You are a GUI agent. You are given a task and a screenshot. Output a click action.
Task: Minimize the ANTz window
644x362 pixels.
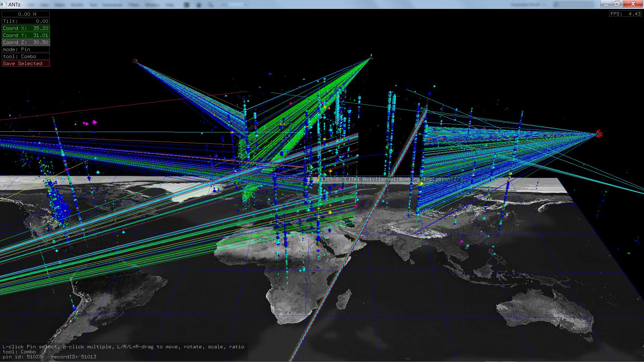pyautogui.click(x=606, y=4)
